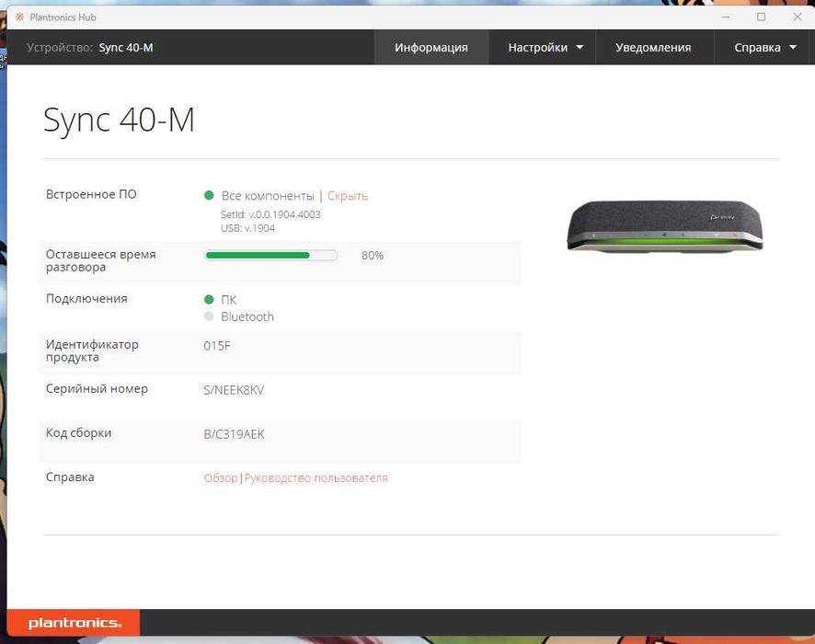
Task: Click the Sync 40-M speakerphone image
Action: tap(665, 226)
